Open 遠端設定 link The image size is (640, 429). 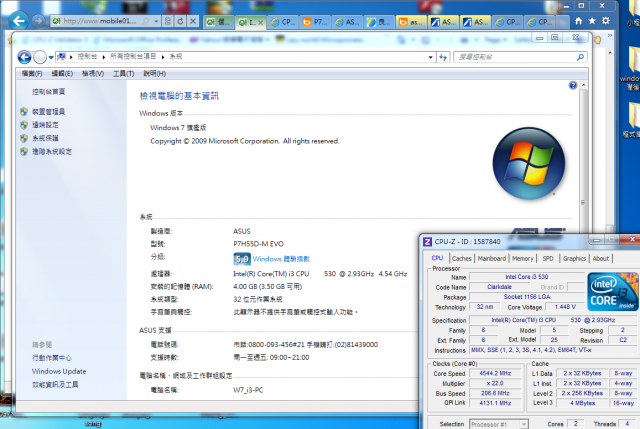(x=45, y=125)
